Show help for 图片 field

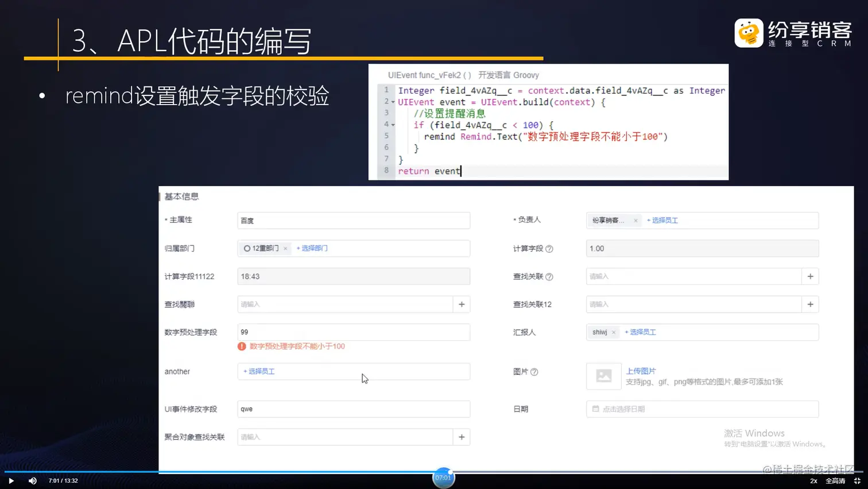coord(534,372)
